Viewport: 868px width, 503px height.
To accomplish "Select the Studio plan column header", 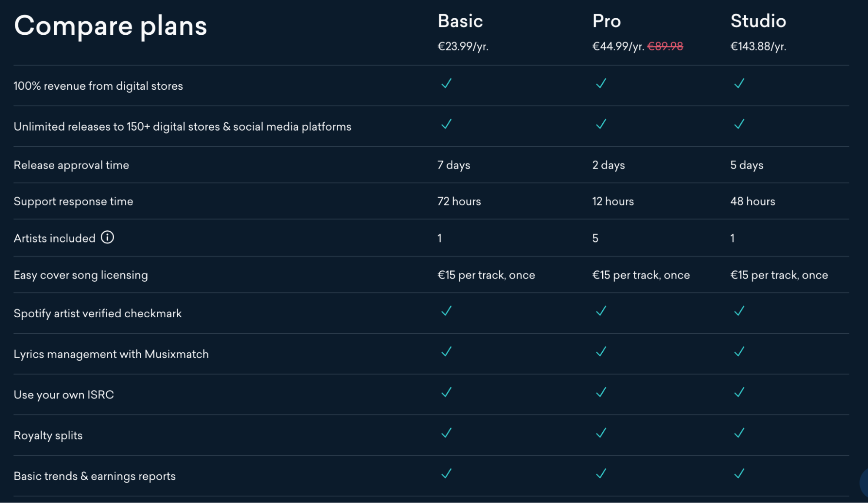I will [758, 20].
